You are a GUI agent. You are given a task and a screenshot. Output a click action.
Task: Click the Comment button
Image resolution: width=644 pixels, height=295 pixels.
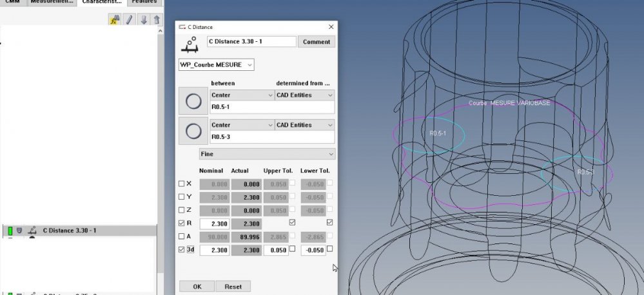click(x=317, y=42)
